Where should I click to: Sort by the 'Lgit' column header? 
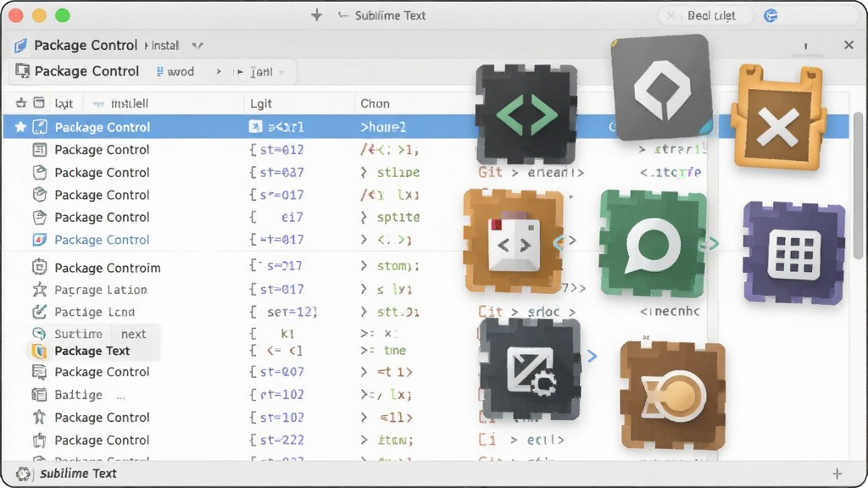[261, 103]
